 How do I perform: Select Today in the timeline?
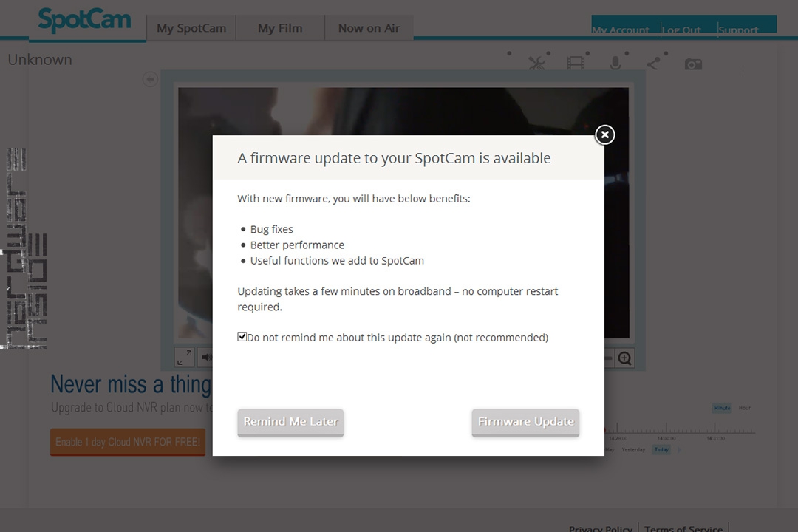click(661, 449)
